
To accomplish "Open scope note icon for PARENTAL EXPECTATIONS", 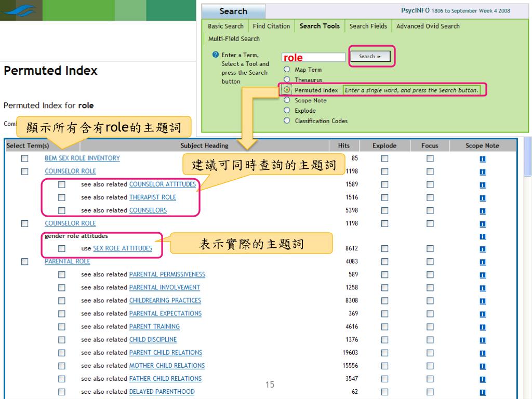I will pyautogui.click(x=483, y=314).
